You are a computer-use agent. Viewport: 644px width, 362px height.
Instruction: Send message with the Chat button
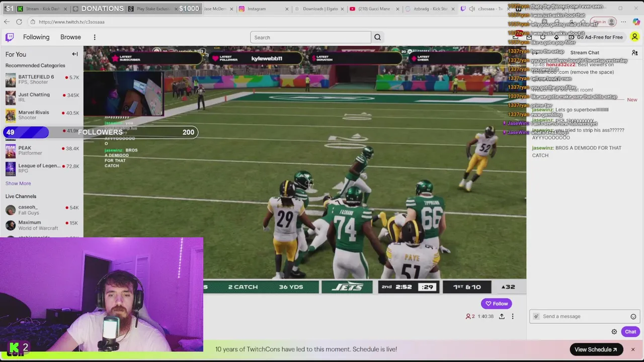630,332
